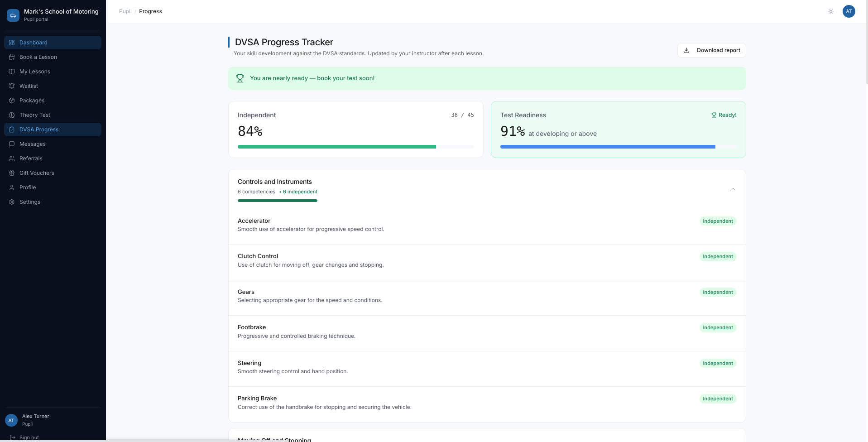Viewport: 868px width, 442px height.
Task: Click the Sign out arrow icon
Action: [13, 437]
